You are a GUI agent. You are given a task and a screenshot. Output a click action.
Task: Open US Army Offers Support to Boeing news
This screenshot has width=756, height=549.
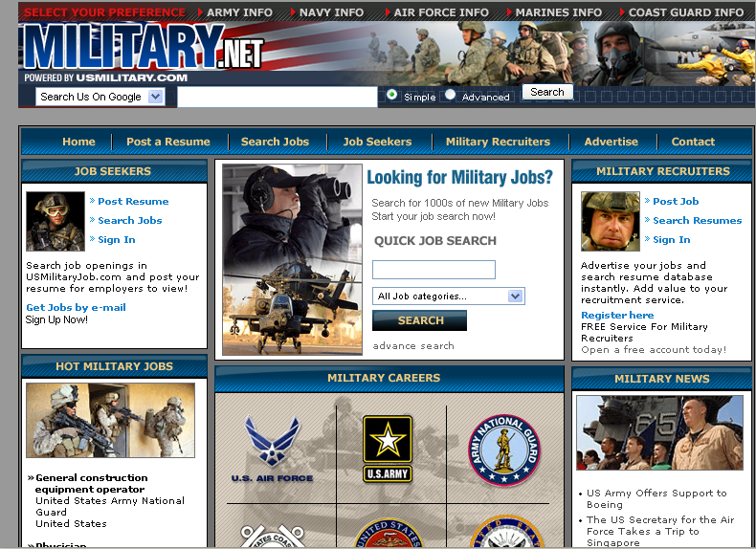click(x=656, y=499)
